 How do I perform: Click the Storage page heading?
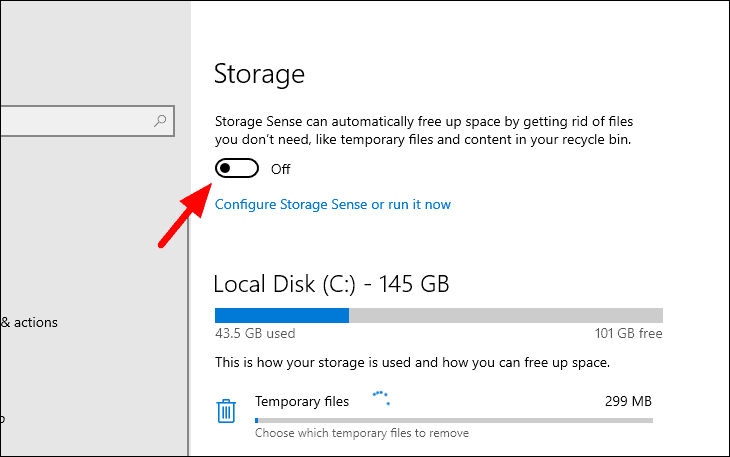[259, 74]
